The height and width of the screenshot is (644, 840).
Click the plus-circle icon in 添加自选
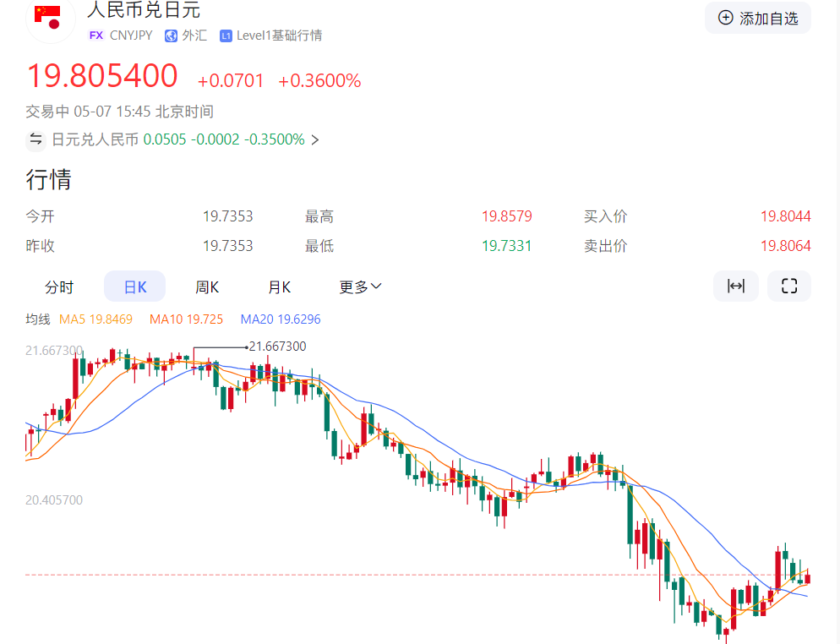[725, 18]
